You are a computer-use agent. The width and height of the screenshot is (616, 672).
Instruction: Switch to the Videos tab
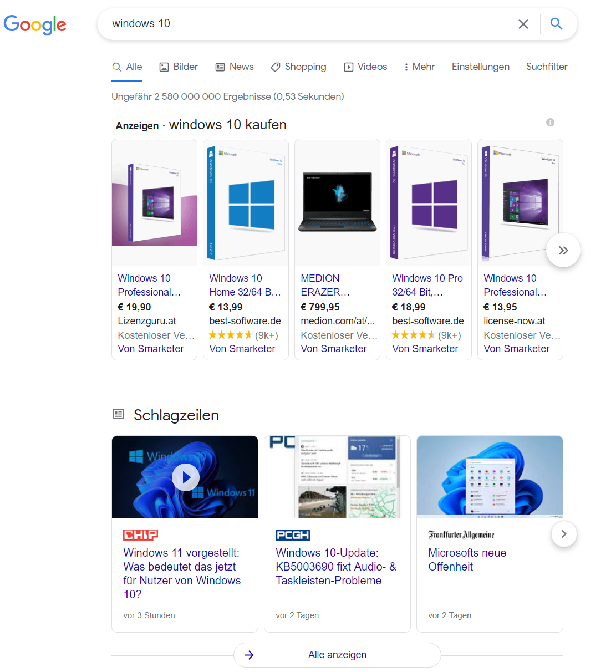click(365, 67)
